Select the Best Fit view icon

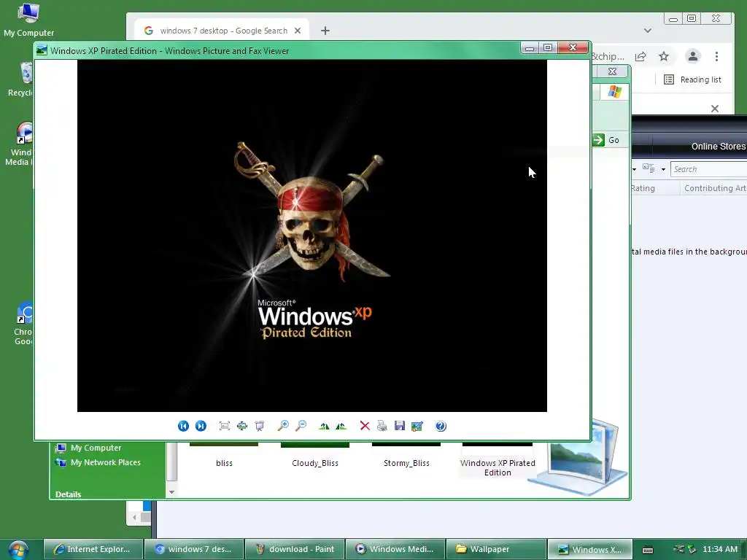[x=225, y=426]
